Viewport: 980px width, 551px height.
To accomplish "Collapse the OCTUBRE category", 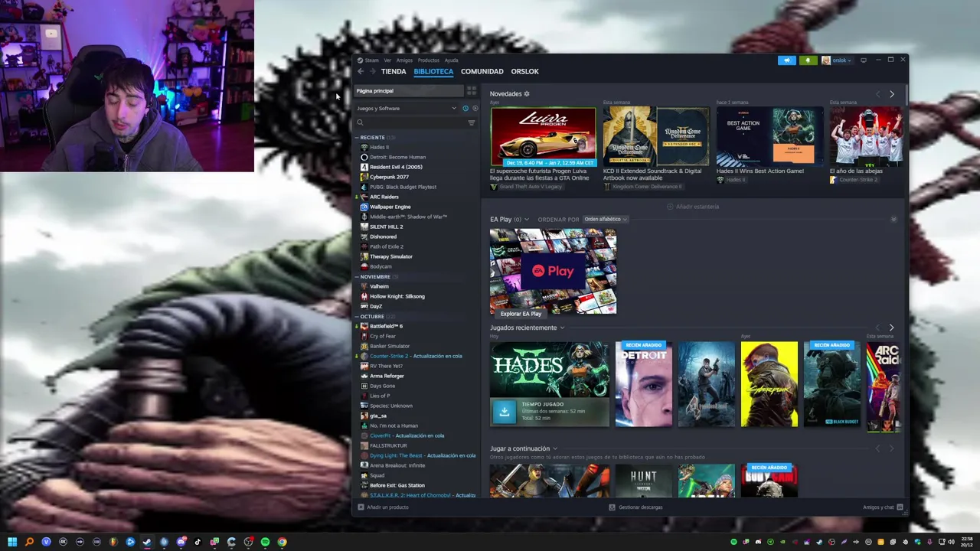I will (356, 317).
